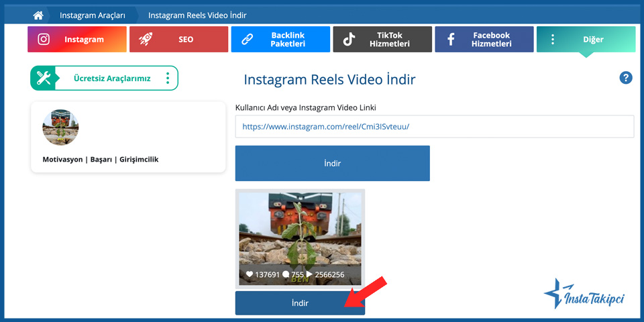This screenshot has height=322, width=644.
Task: Open Instagram Araçları breadcrumb
Action: [93, 15]
